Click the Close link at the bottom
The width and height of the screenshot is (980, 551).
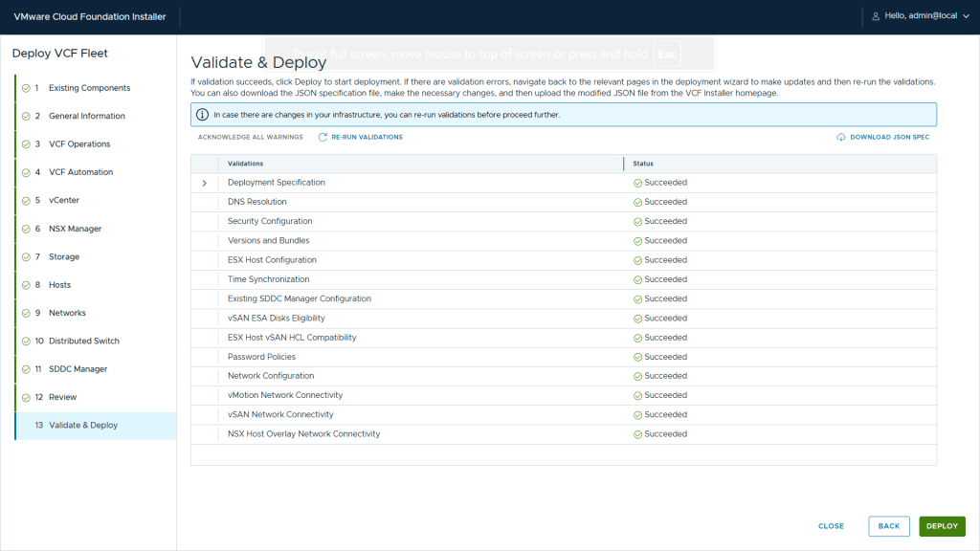click(831, 526)
